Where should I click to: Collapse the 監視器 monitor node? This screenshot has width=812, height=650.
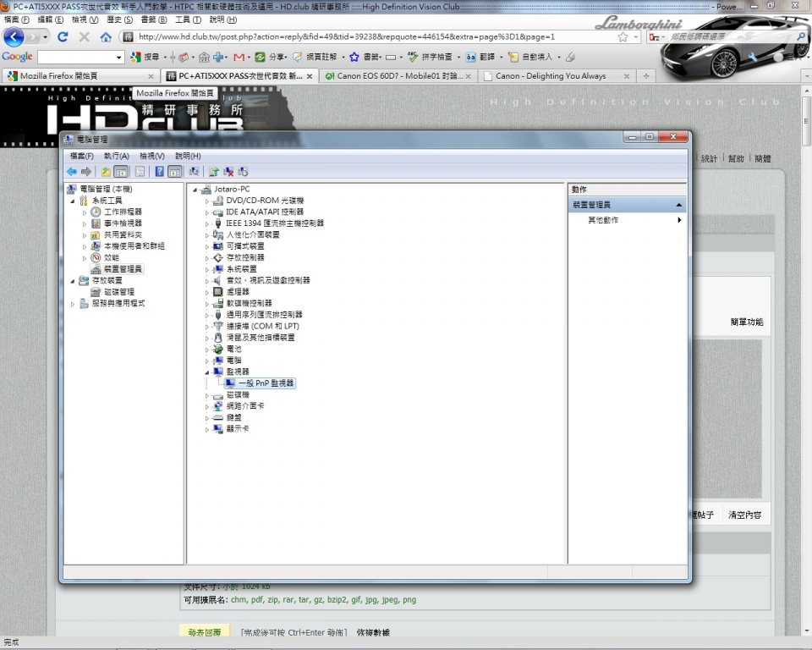tap(206, 372)
